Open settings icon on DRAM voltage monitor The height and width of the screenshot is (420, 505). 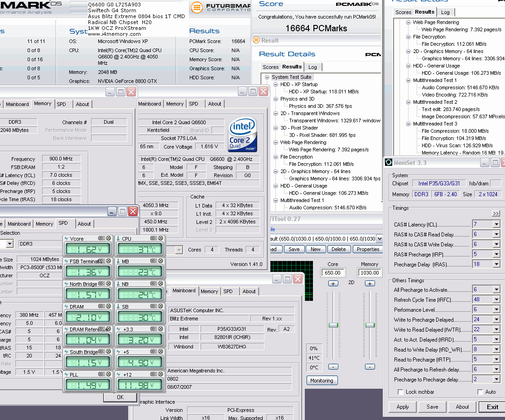tap(101, 306)
